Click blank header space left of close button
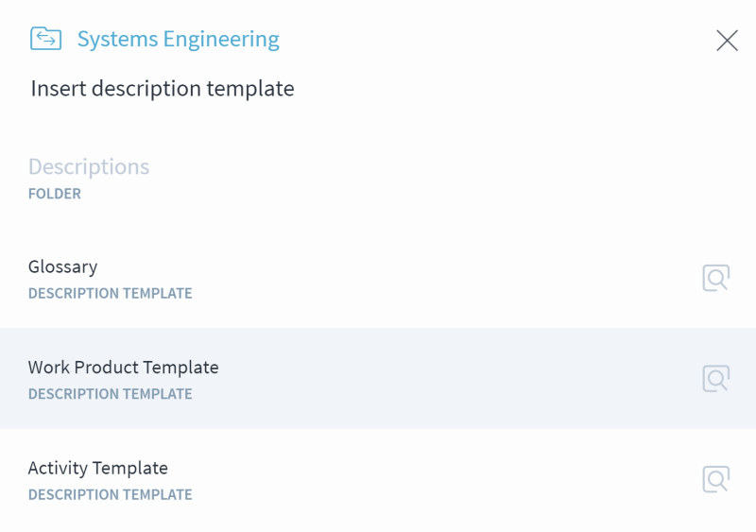This screenshot has height=532, width=756. 497,40
